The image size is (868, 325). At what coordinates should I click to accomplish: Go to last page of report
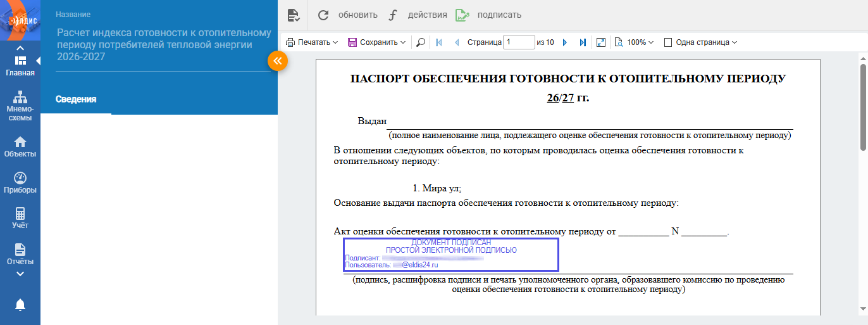(583, 42)
